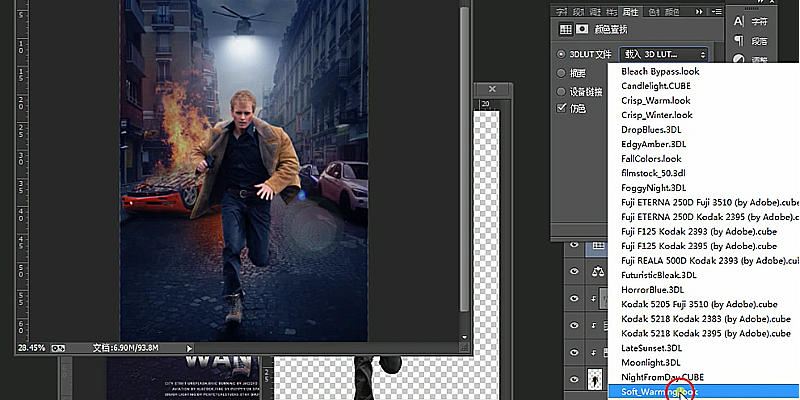
Task: Open the 调整 (Adjustments) panel icon
Action: pyautogui.click(x=739, y=60)
